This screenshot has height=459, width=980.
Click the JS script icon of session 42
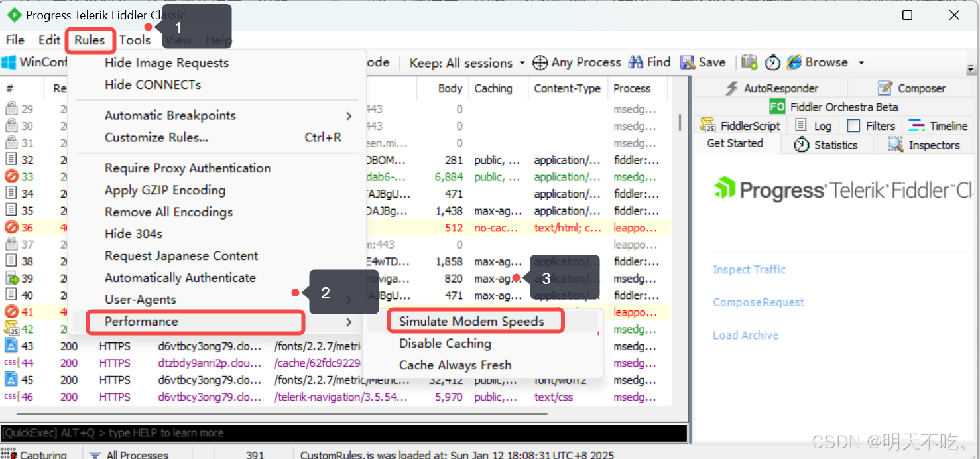[11, 328]
